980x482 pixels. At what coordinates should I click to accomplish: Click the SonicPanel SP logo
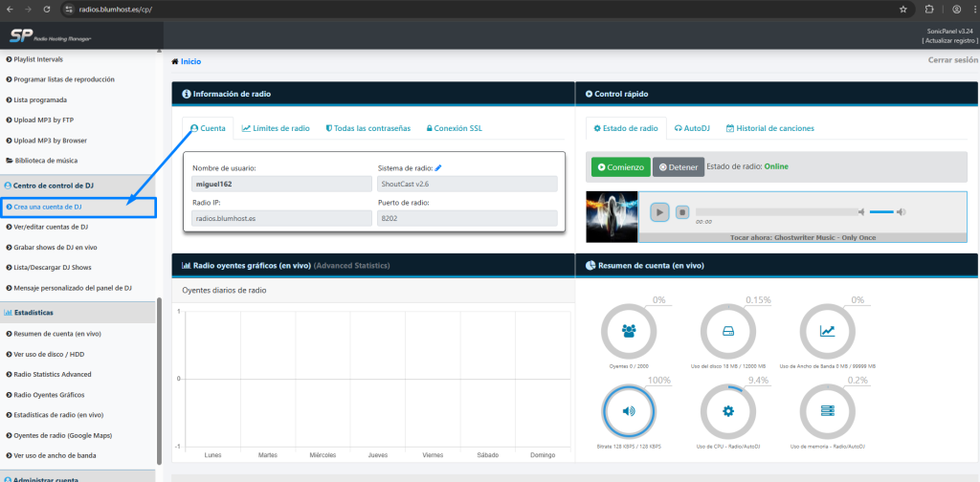coord(52,35)
